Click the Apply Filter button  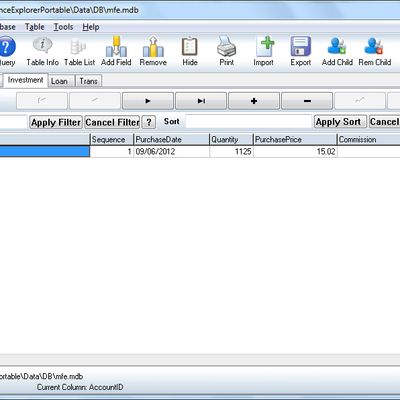coord(56,122)
